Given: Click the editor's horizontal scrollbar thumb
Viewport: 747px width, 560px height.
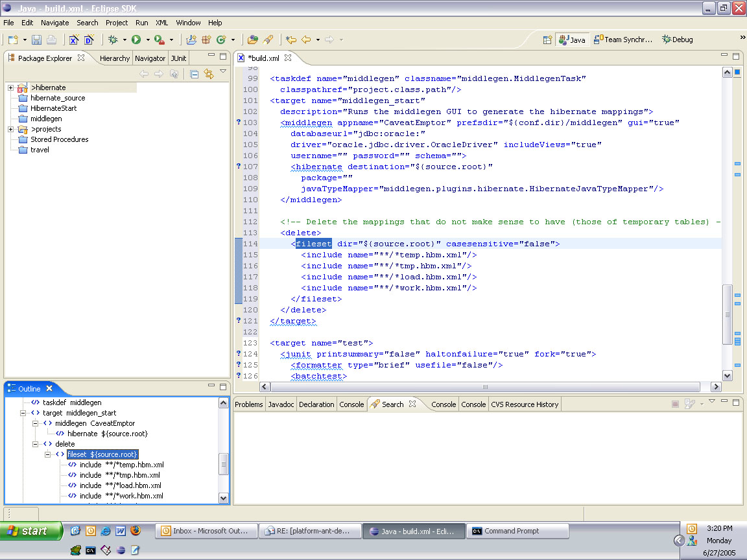Looking at the screenshot, I should [484, 387].
